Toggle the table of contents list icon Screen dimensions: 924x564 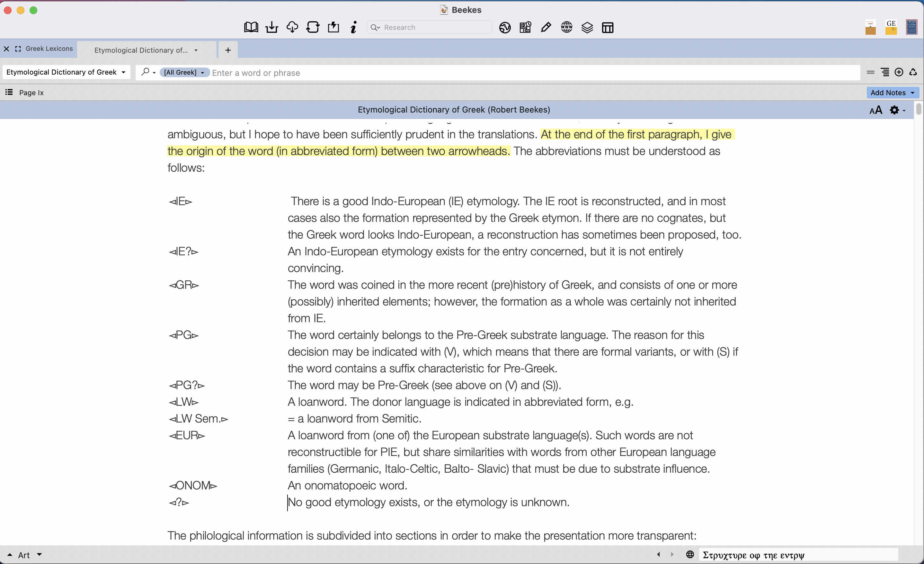tap(9, 92)
